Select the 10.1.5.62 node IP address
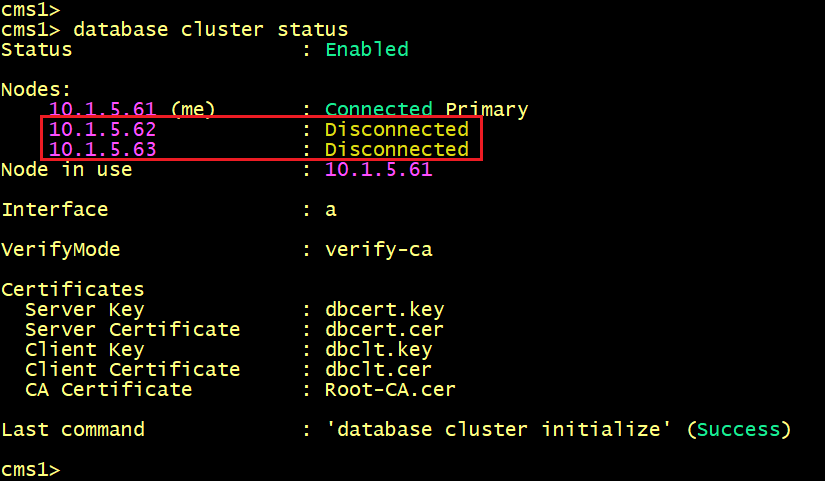Screen dimensions: 825x481 pos(103,129)
